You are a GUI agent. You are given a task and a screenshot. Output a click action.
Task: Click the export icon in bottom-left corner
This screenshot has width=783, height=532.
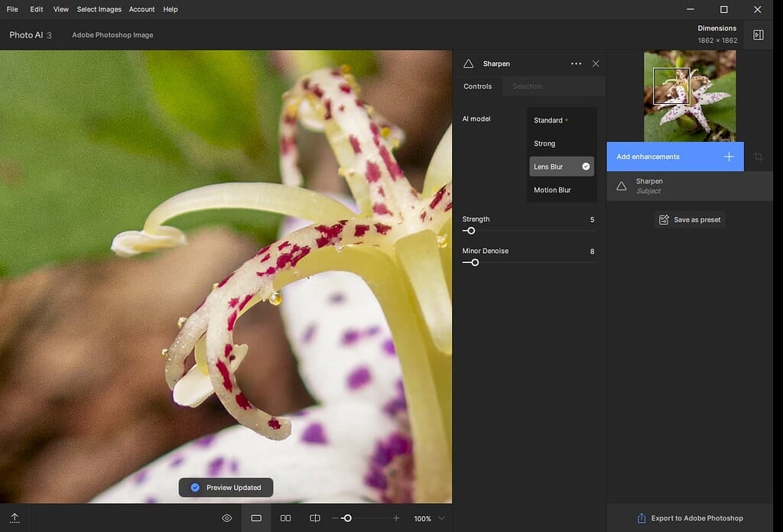tap(13, 517)
